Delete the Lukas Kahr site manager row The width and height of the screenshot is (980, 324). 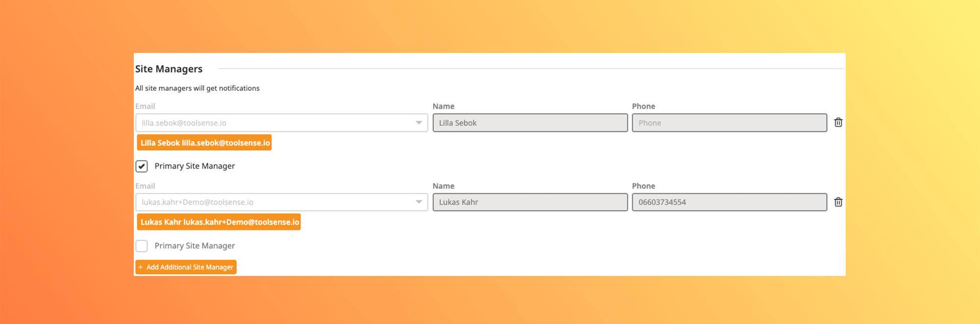point(838,202)
